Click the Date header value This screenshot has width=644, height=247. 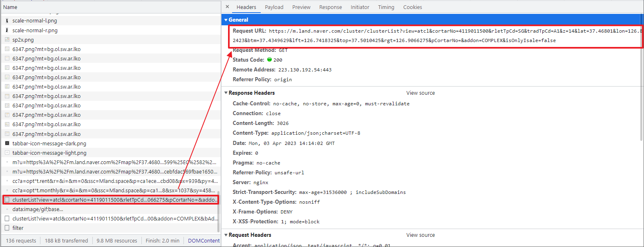(x=292, y=143)
